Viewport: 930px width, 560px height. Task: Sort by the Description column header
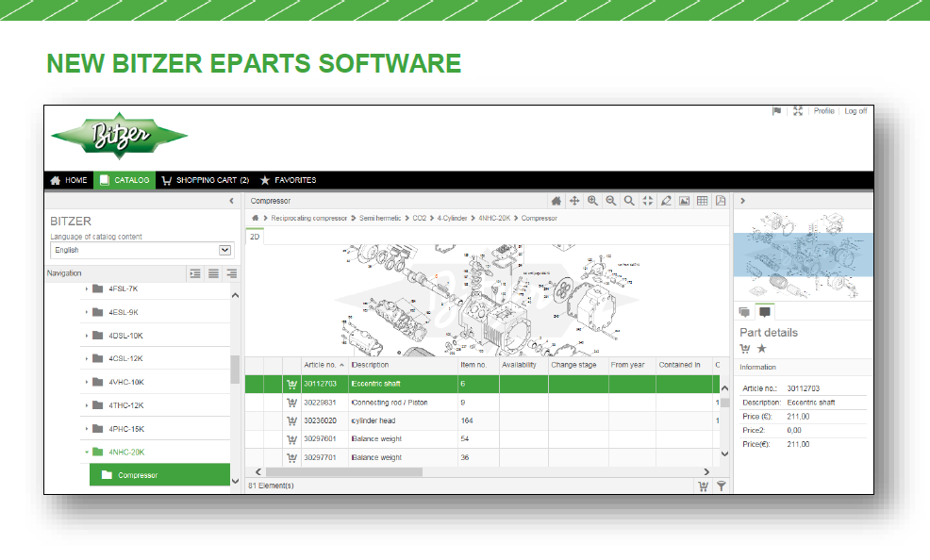pyautogui.click(x=403, y=365)
